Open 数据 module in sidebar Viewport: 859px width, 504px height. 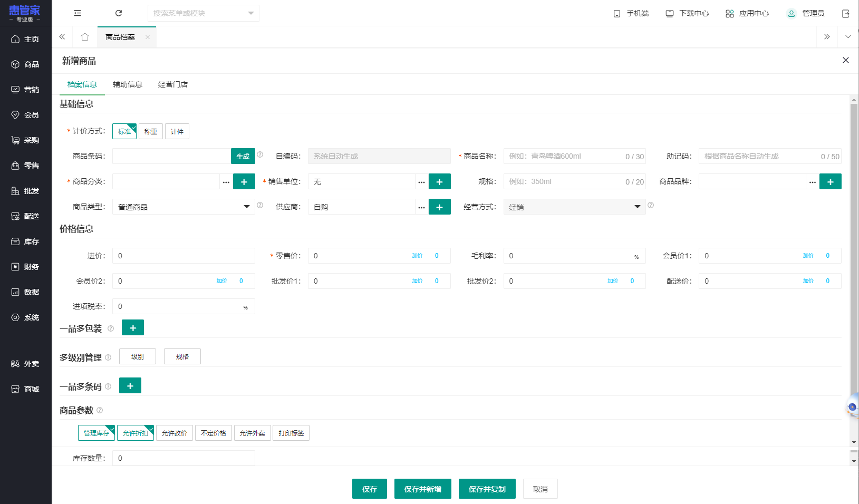(25, 292)
